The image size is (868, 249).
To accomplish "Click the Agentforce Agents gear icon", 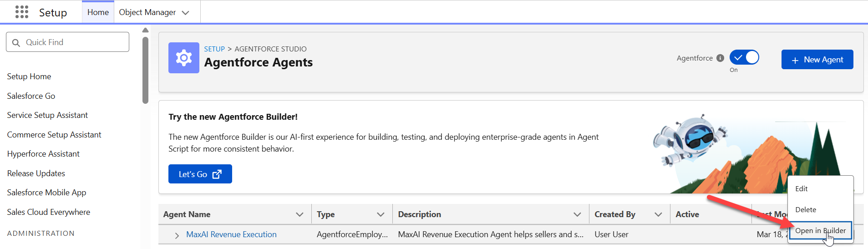I will click(x=184, y=58).
